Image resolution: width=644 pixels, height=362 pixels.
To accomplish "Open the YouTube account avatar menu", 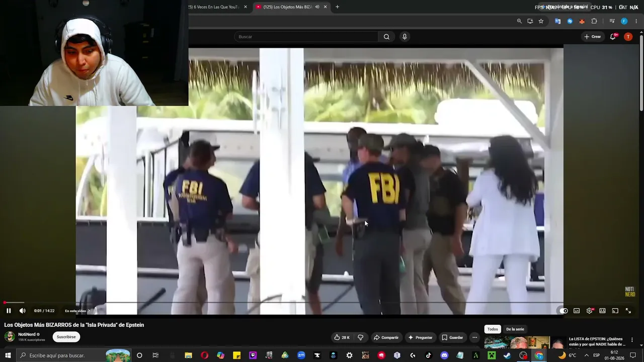I will pyautogui.click(x=628, y=37).
